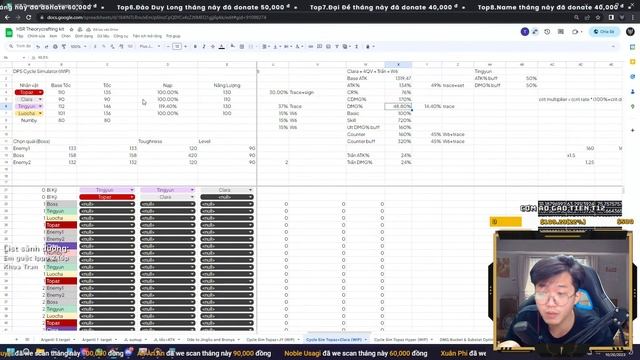
Task: Open the zoom 100% dropdown
Action: [x=78, y=47]
